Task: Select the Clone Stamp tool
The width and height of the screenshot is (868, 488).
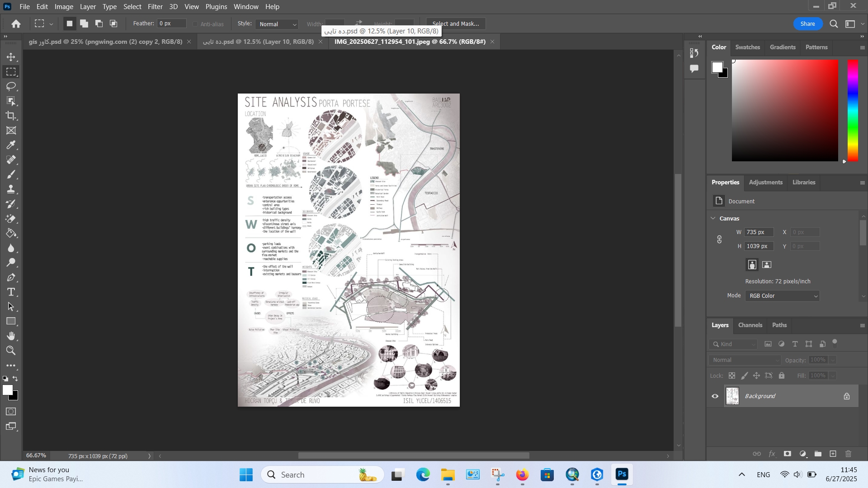Action: (11, 189)
